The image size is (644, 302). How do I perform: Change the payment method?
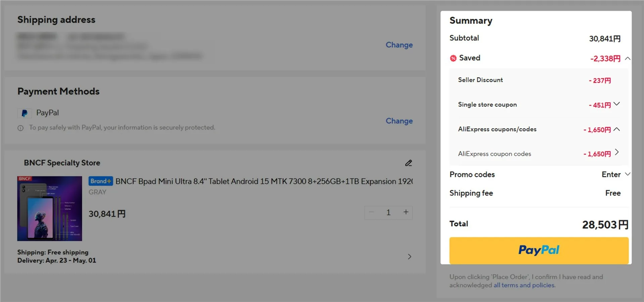tap(399, 121)
